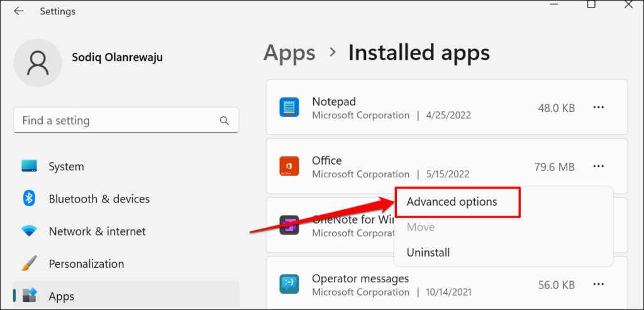Screen dimensions: 644x310
Task: Choose Uninstall from the context menu
Action: [428, 253]
